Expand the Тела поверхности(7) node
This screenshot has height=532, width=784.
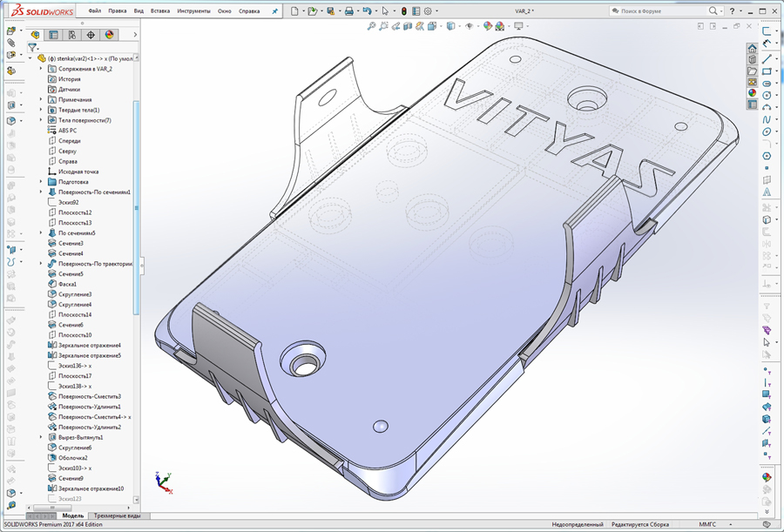pyautogui.click(x=41, y=120)
